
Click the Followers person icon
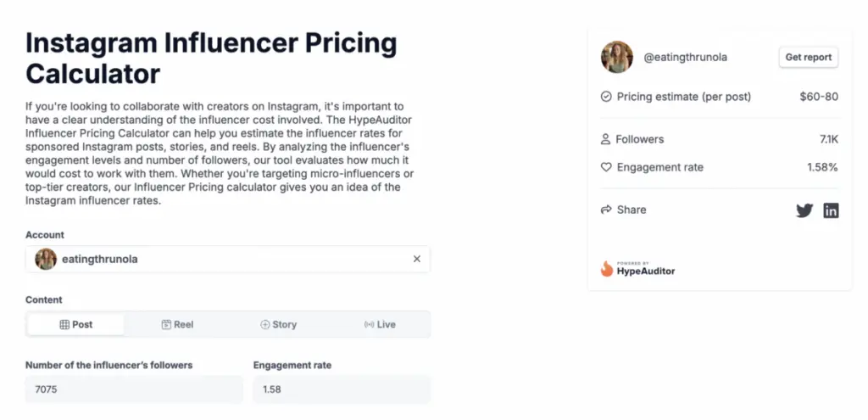606,139
